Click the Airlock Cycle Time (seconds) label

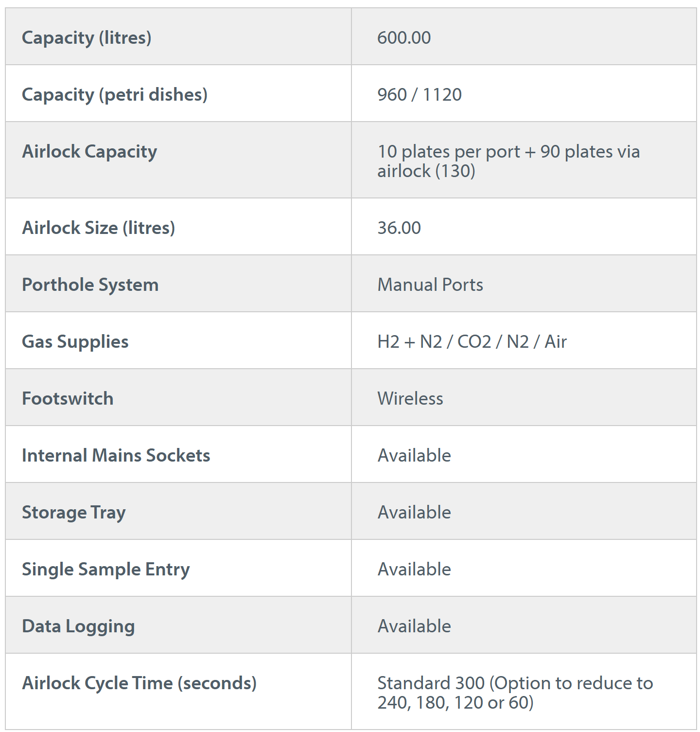click(140, 683)
